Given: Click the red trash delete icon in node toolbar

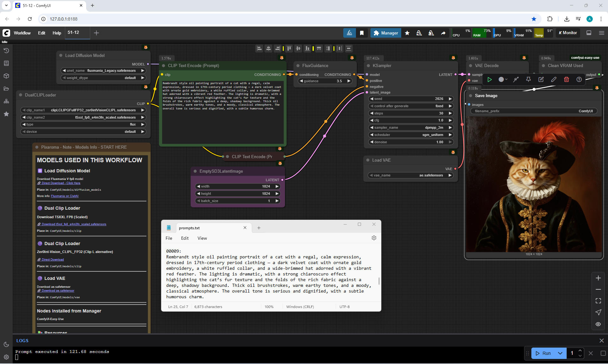Looking at the screenshot, I should [x=566, y=80].
